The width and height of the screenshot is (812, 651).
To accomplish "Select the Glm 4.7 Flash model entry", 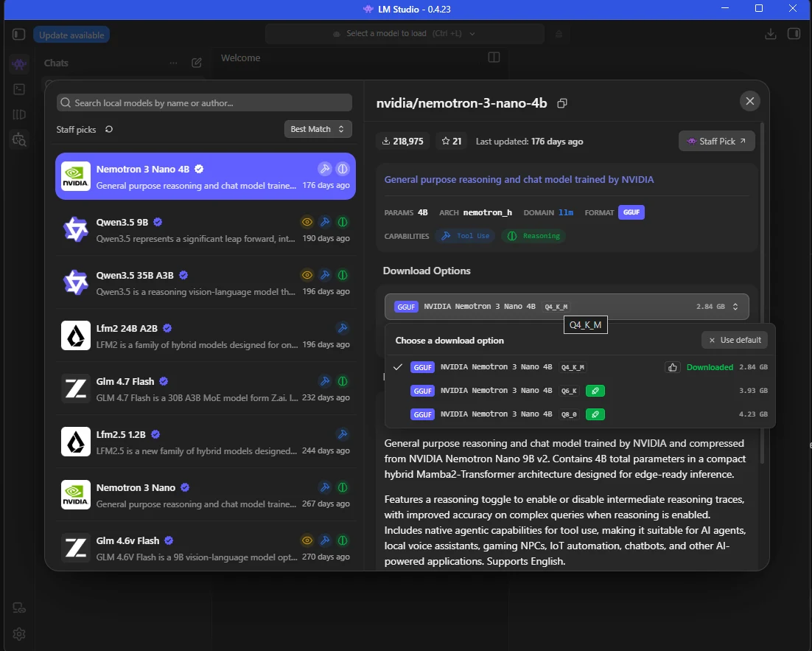I will tap(206, 389).
